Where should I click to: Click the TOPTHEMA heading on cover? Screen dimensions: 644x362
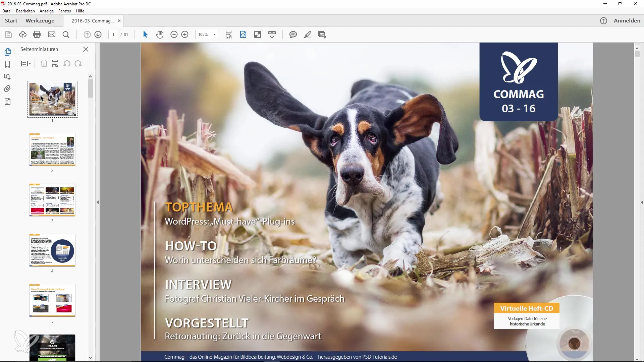tap(199, 207)
